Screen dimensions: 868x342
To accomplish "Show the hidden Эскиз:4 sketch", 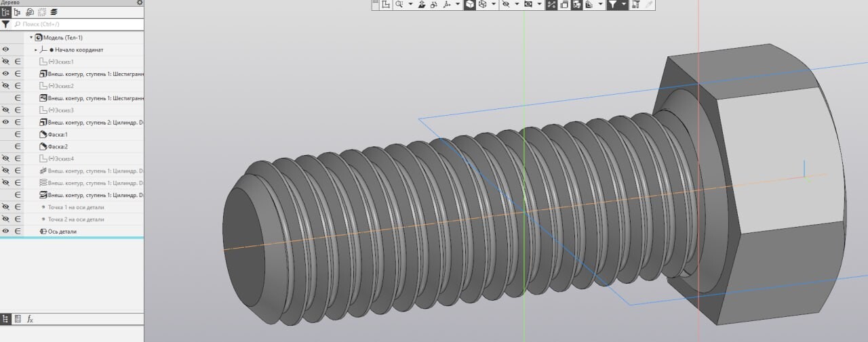I will (x=5, y=158).
